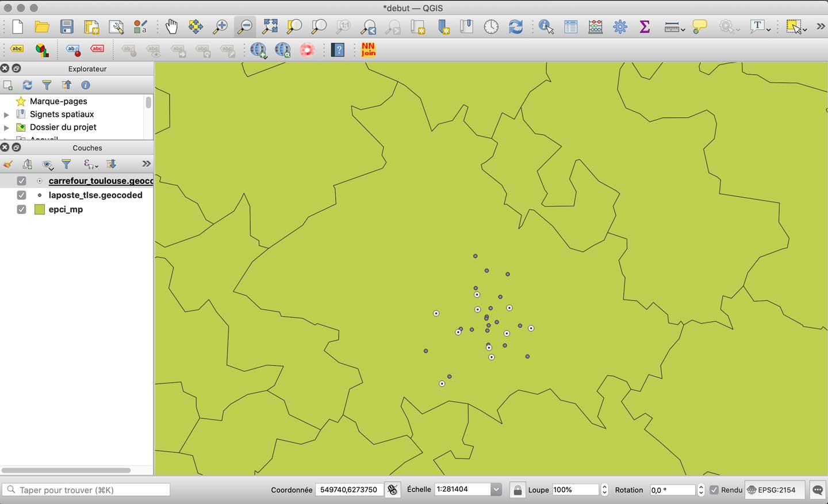The height and width of the screenshot is (504, 828).
Task: Save the project with the floppy disk icon
Action: pyautogui.click(x=67, y=26)
